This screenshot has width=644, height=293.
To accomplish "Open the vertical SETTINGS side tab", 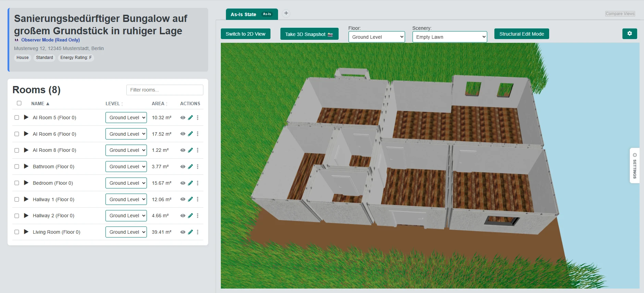I will click(634, 166).
